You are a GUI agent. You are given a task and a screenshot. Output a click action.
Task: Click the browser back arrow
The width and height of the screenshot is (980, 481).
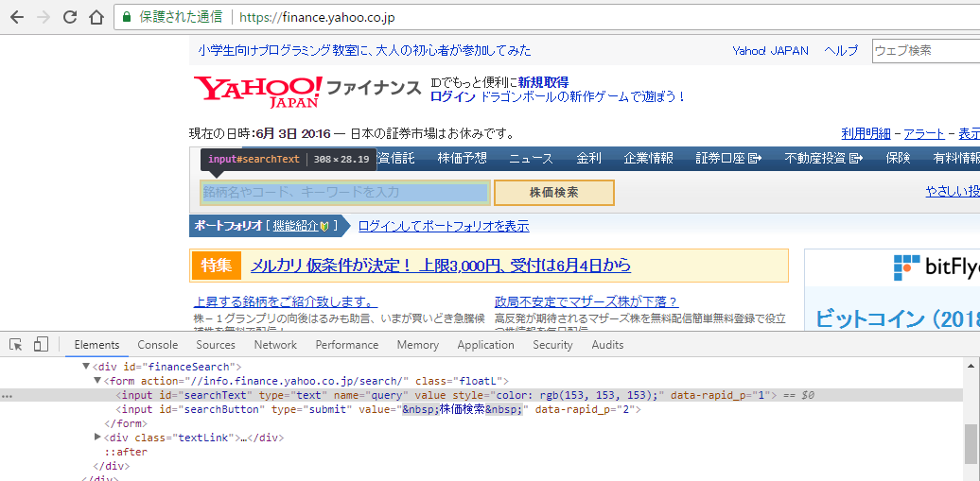coord(16,18)
